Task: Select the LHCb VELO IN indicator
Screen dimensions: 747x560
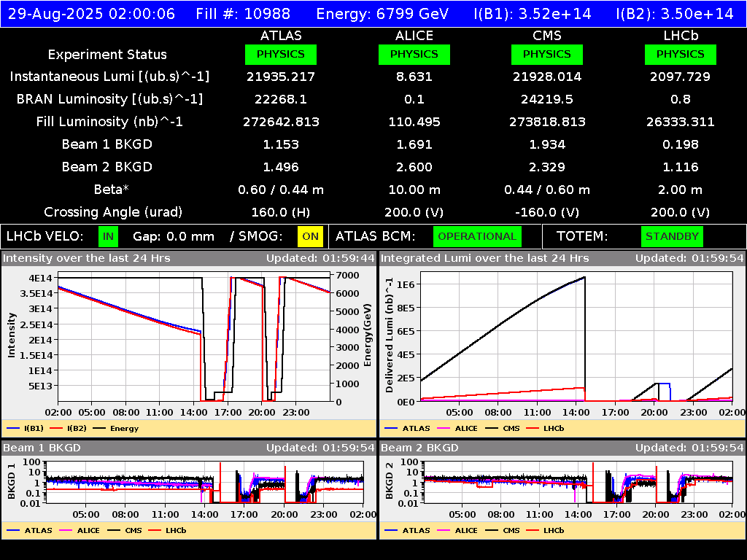Action: point(109,236)
